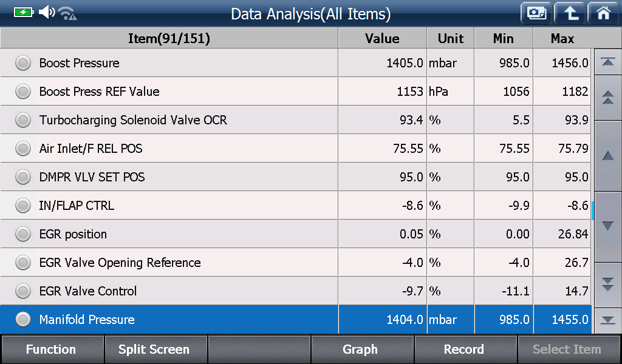
Task: Open the Function menu
Action: click(52, 349)
